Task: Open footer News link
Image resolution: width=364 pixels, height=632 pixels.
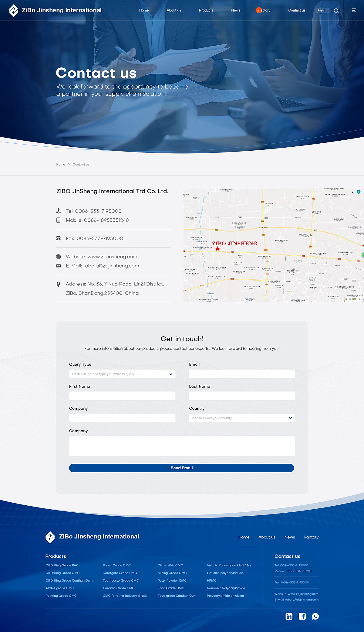Action: (x=290, y=537)
